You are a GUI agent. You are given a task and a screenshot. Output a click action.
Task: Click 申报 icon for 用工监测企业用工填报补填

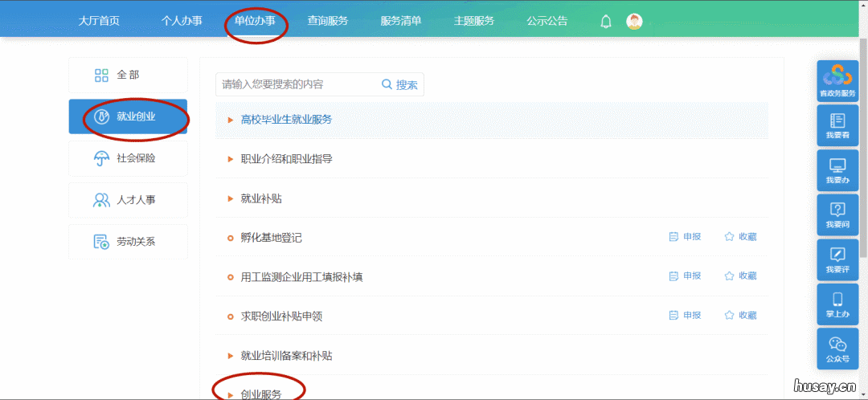tap(674, 276)
